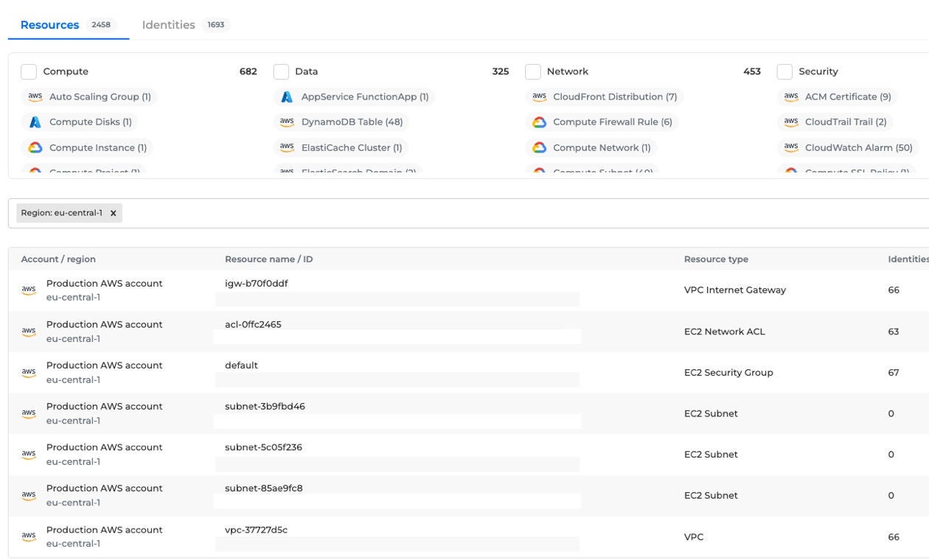This screenshot has height=560, width=929.
Task: Click Compute total count 682
Action: 248,71
